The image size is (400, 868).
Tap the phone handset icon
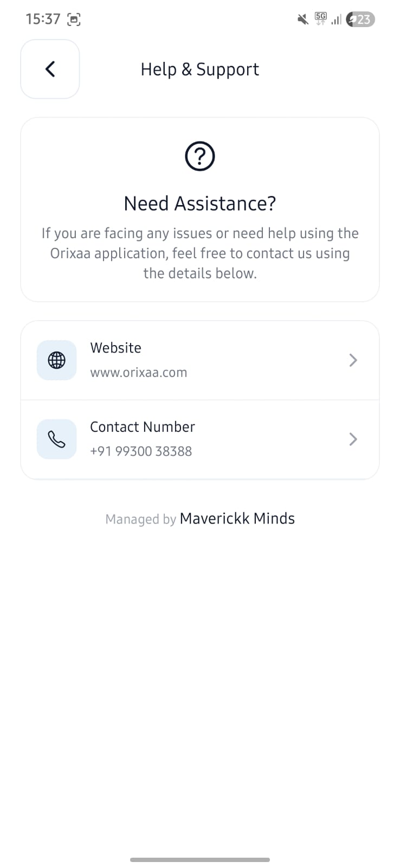click(x=56, y=439)
